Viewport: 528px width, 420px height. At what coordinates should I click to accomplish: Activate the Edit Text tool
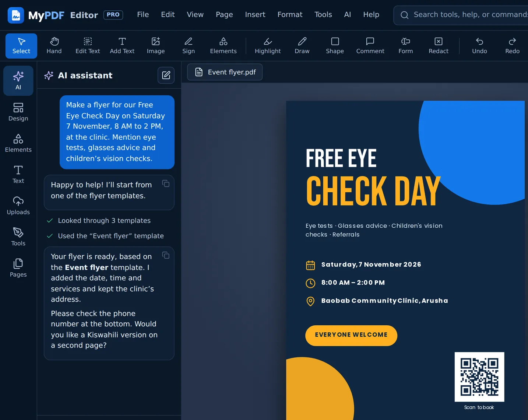[x=88, y=46]
